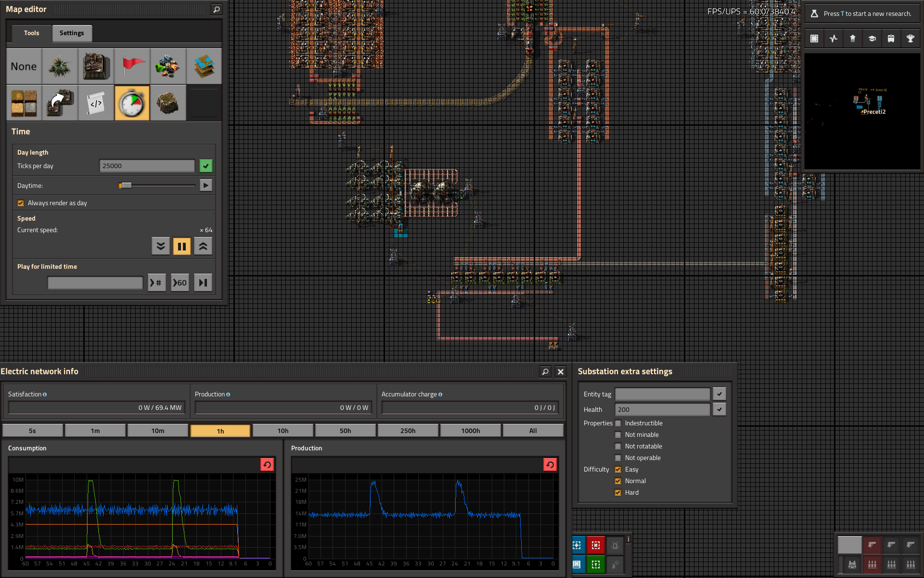Click the Ticks per day input field
Screen dimensions: 924x578
pyautogui.click(x=147, y=166)
